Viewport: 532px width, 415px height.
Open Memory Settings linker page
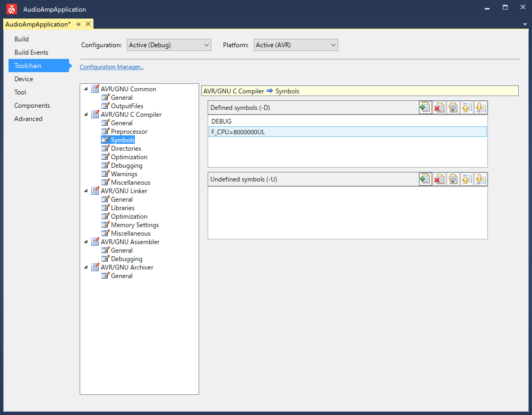click(x=130, y=225)
